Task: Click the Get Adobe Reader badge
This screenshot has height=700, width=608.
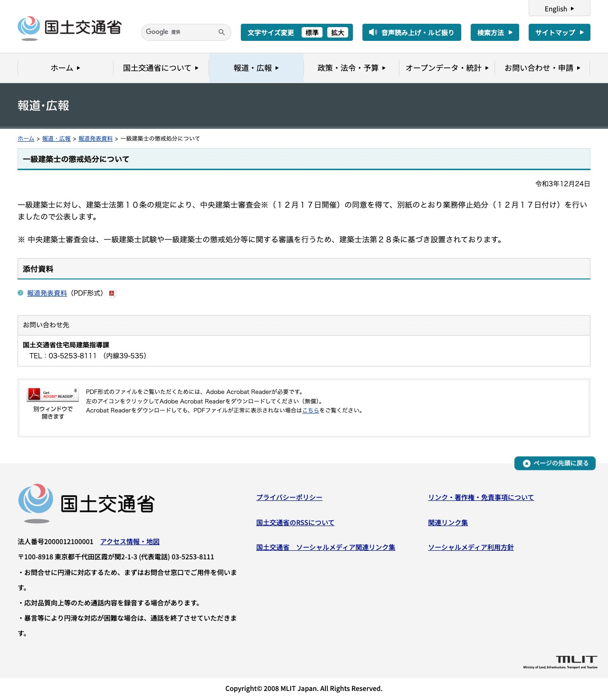Action: (x=53, y=394)
